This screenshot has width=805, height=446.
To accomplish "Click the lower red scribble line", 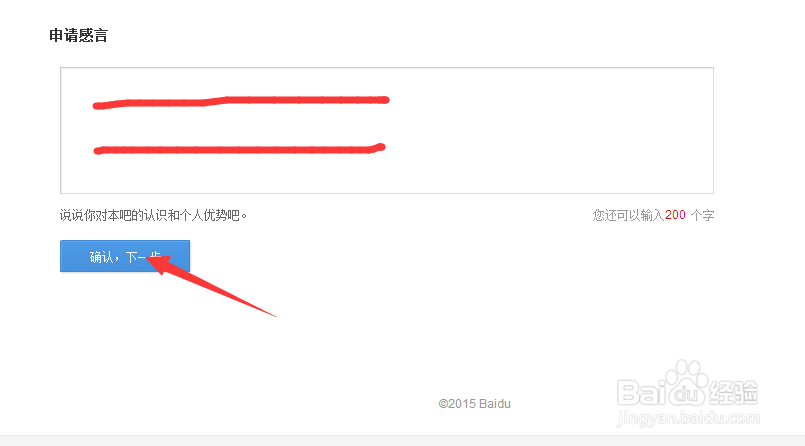I will coord(239,149).
